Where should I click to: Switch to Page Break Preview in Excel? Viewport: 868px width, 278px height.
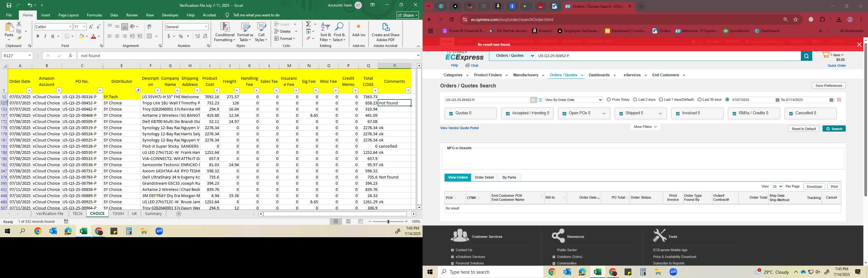(361, 221)
